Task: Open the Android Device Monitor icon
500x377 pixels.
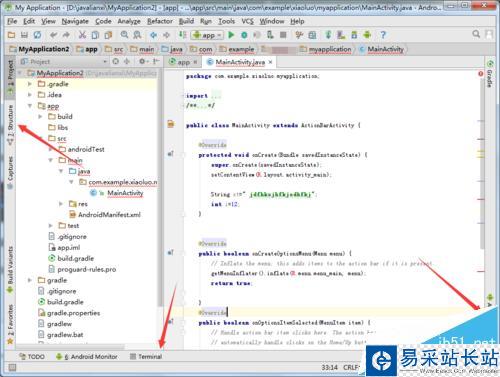Action: (367, 35)
